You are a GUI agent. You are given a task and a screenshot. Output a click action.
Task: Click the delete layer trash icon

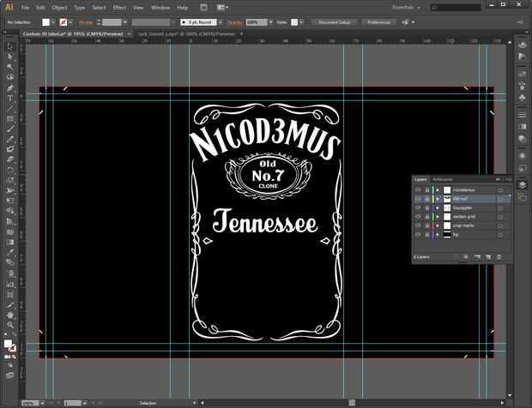coord(499,256)
